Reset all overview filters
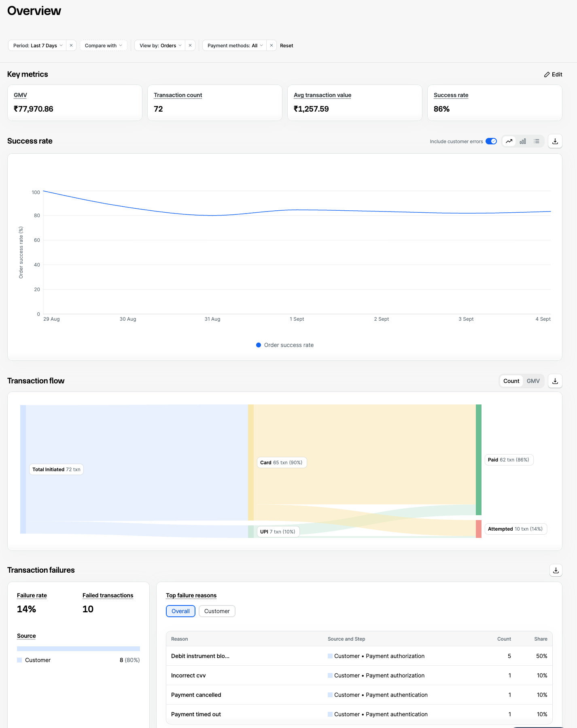 286,46
